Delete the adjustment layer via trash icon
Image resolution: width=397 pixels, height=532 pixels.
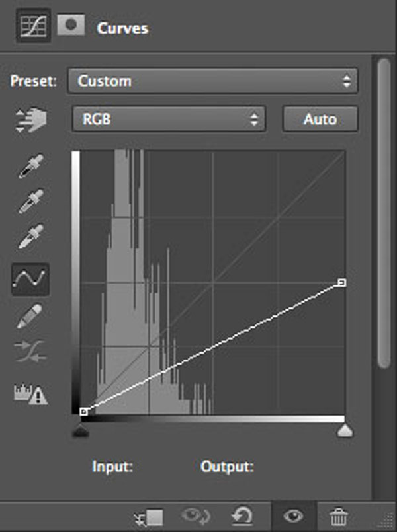click(339, 516)
